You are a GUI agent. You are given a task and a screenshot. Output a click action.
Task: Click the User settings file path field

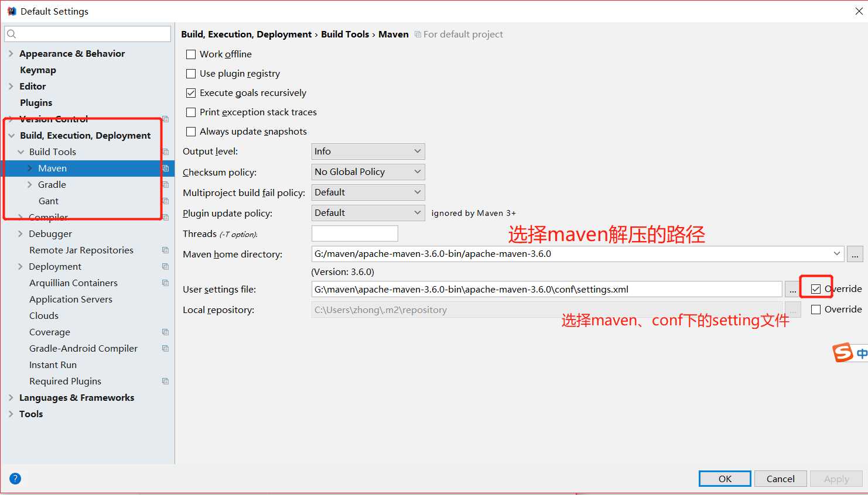point(547,289)
